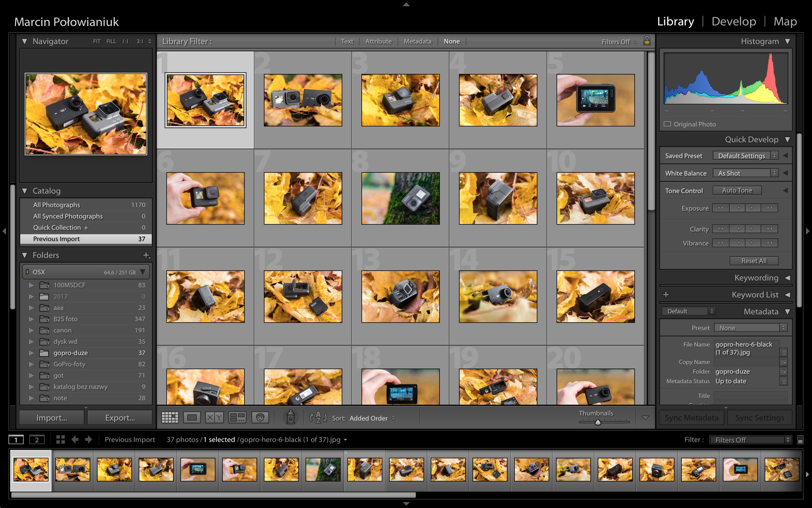Switch to Loupe view icon

pos(192,418)
